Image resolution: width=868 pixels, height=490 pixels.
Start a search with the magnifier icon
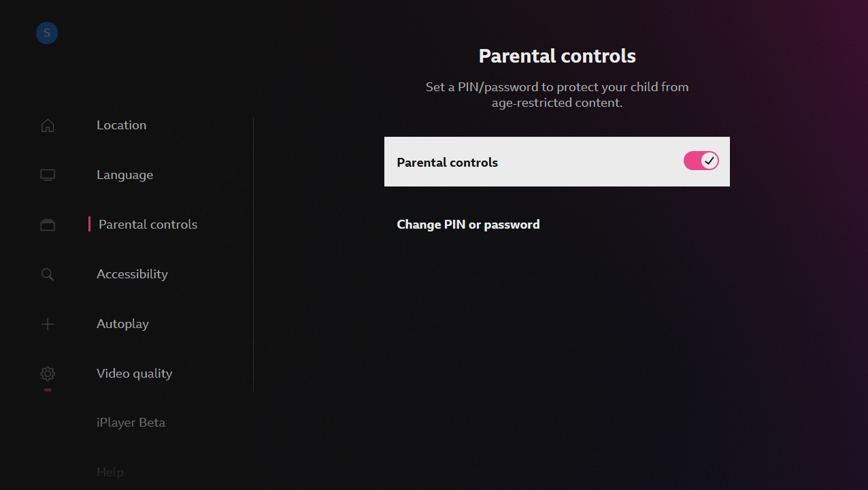pos(47,274)
